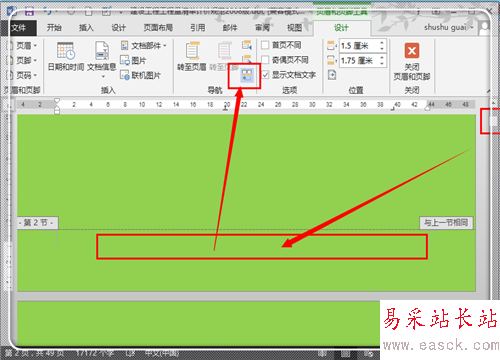Screen dimensions: 500x360
Task: Click the 中文(中国) language indicator
Action: 162,353
